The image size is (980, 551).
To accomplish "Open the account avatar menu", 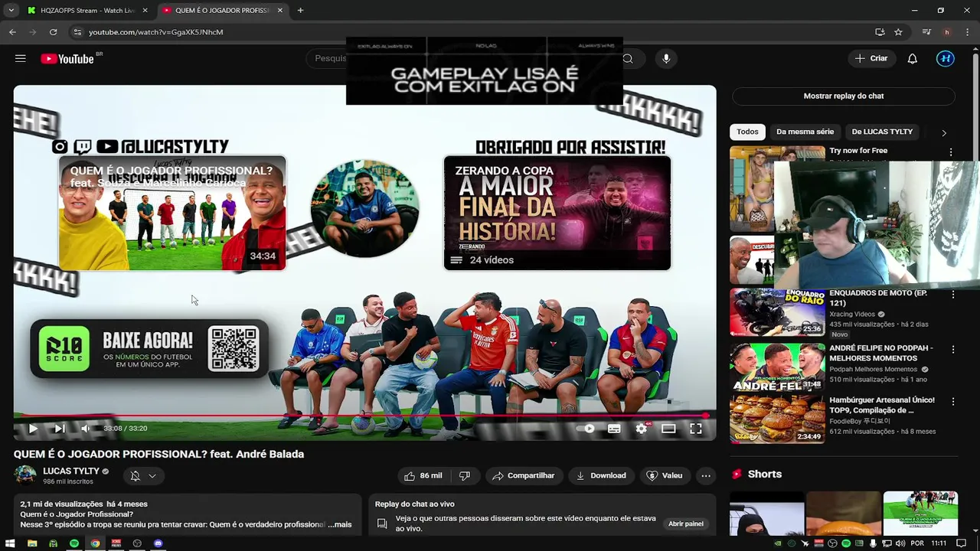I will [946, 59].
